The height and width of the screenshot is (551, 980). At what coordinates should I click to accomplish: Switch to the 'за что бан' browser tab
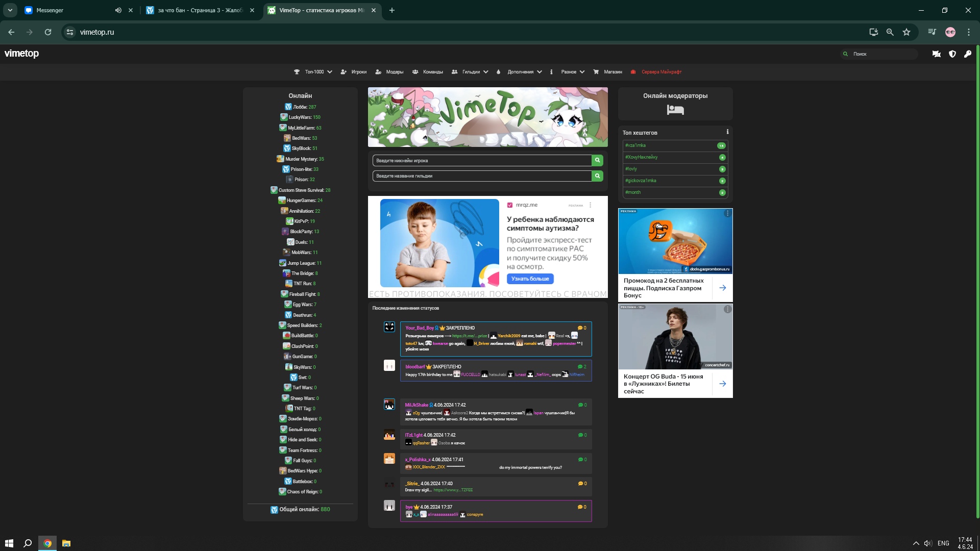coord(200,10)
